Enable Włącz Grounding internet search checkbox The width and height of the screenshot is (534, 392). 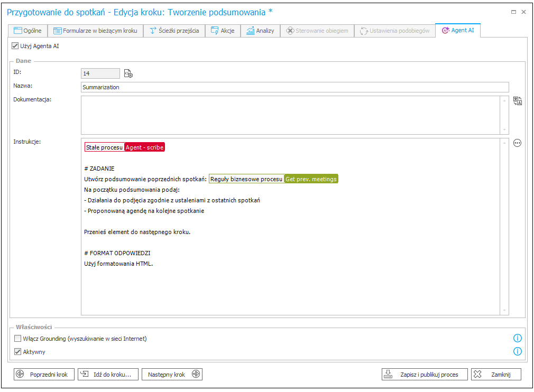[x=18, y=339]
